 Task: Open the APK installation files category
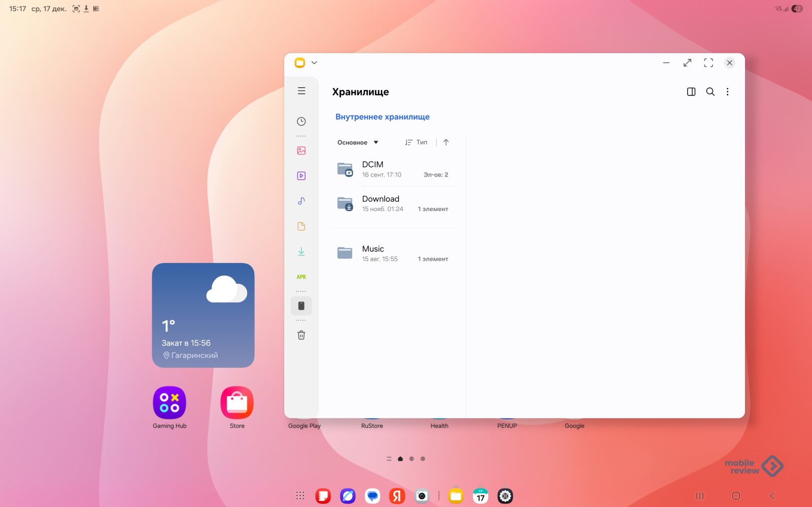pyautogui.click(x=301, y=277)
